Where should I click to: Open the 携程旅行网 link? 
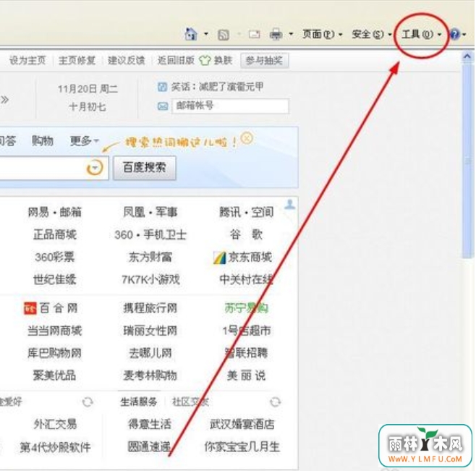(150, 308)
